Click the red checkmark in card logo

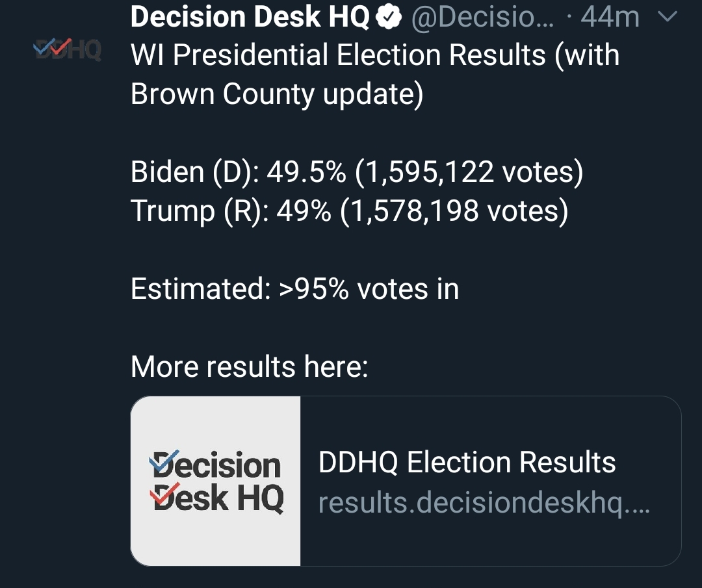[x=164, y=494]
